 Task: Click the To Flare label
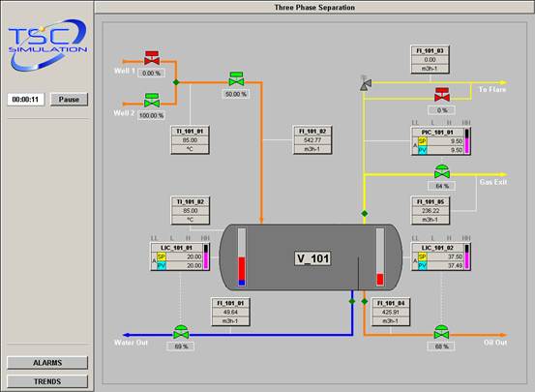coord(492,89)
